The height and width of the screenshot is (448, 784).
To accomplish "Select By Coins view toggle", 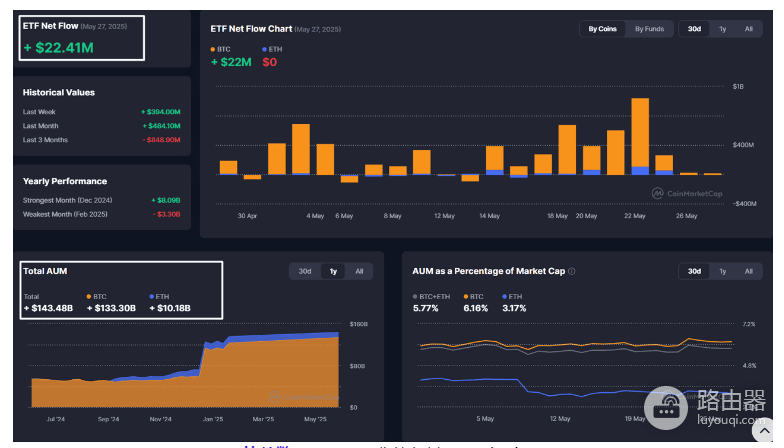I will pos(602,29).
